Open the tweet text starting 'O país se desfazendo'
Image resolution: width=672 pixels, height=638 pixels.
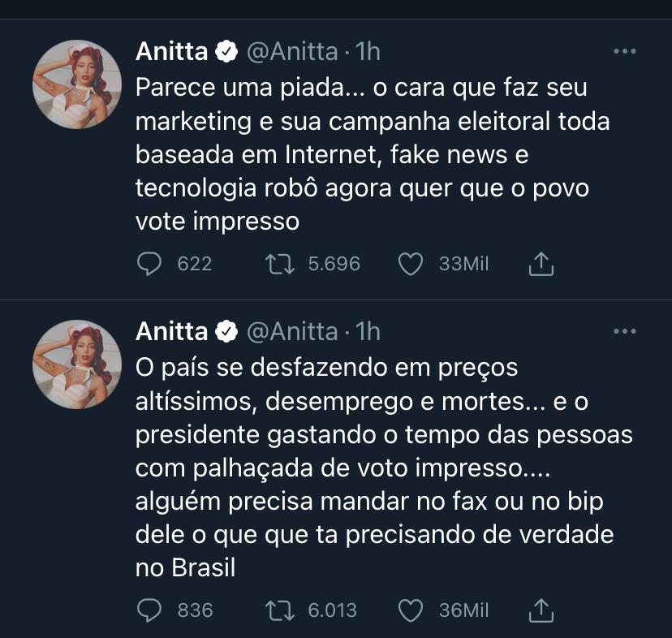click(381, 468)
